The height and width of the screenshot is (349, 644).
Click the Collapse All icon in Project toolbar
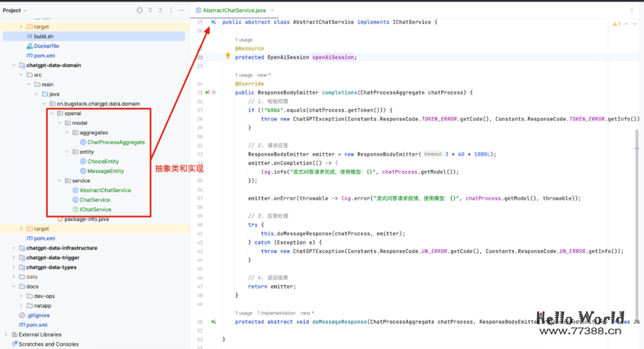coord(160,10)
